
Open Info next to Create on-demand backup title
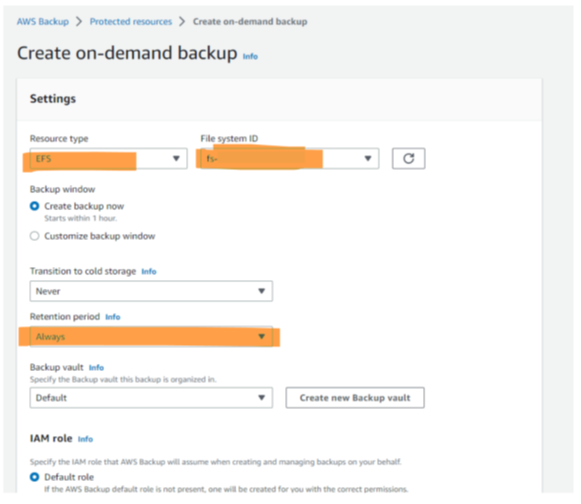250,56
